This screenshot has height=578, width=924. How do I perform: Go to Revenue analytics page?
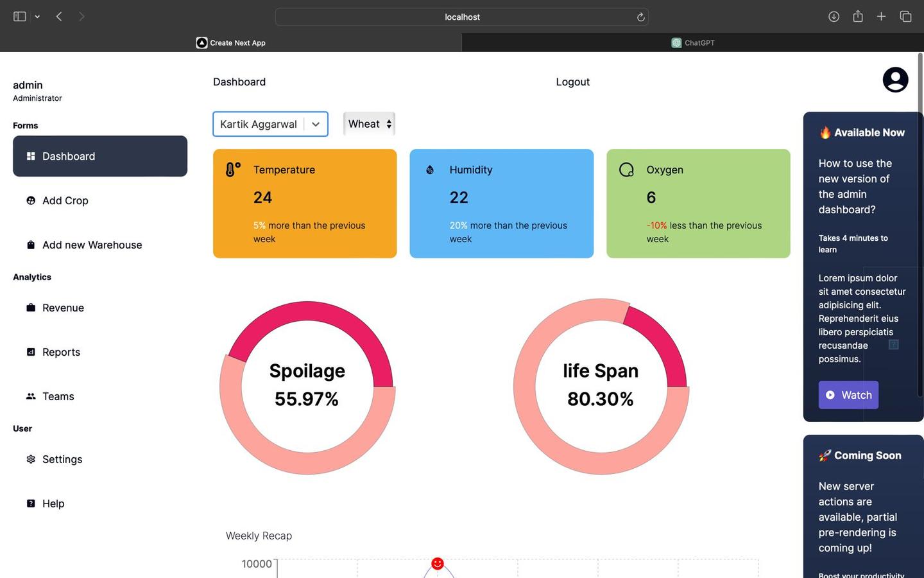pos(100,308)
